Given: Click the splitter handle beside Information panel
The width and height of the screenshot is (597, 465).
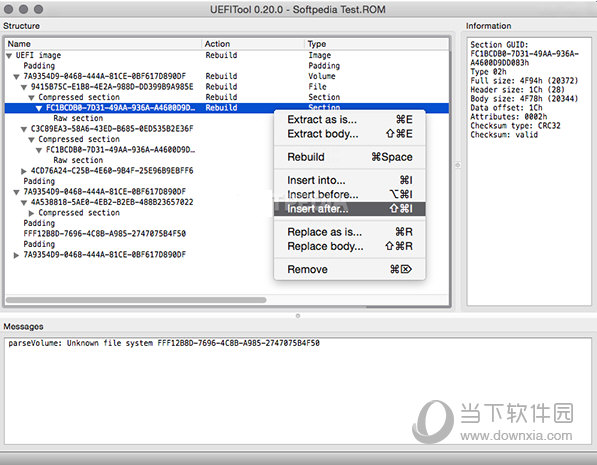Looking at the screenshot, I should click(x=458, y=165).
